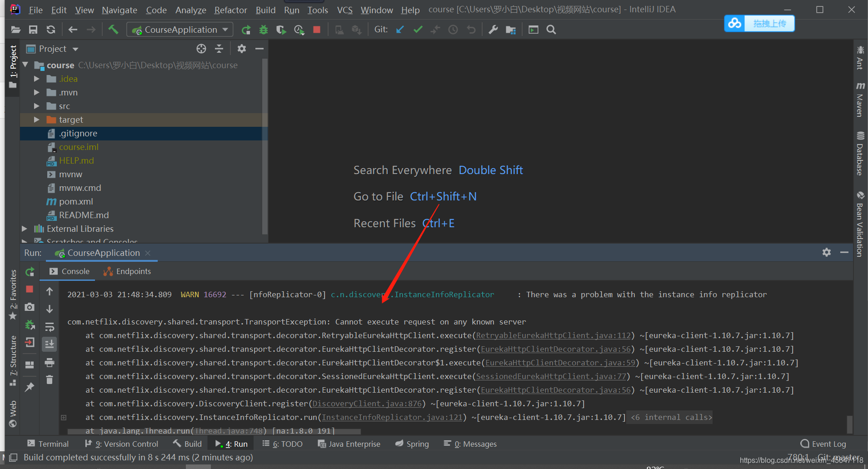Open the Database tool window

click(x=860, y=154)
